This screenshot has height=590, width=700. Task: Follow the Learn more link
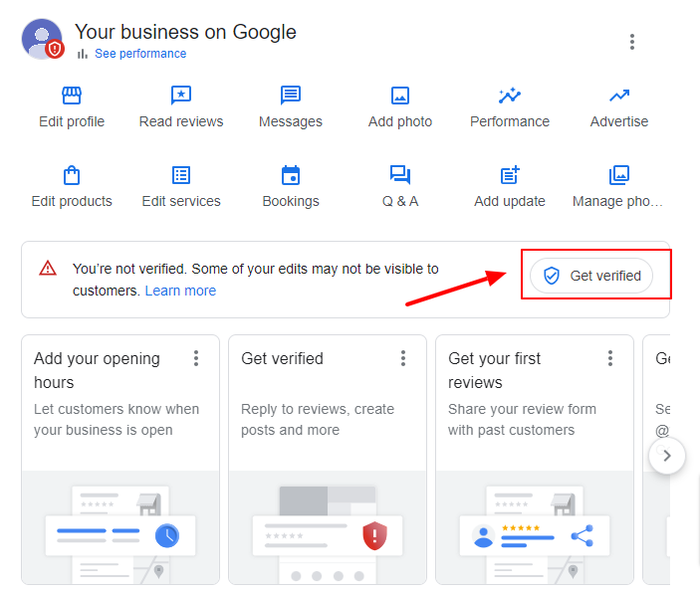[x=180, y=291]
